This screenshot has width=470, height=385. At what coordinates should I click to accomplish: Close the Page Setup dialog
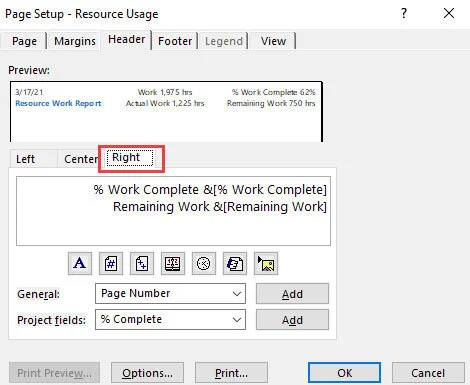tap(449, 13)
